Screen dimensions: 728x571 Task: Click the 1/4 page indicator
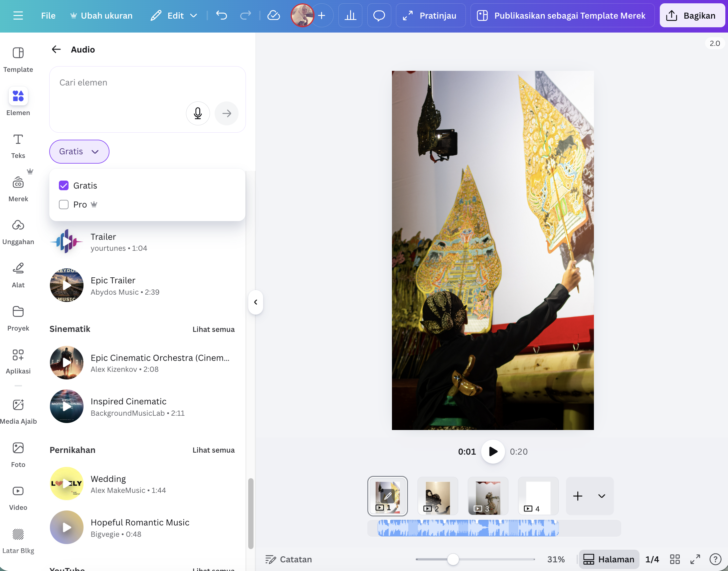(652, 559)
